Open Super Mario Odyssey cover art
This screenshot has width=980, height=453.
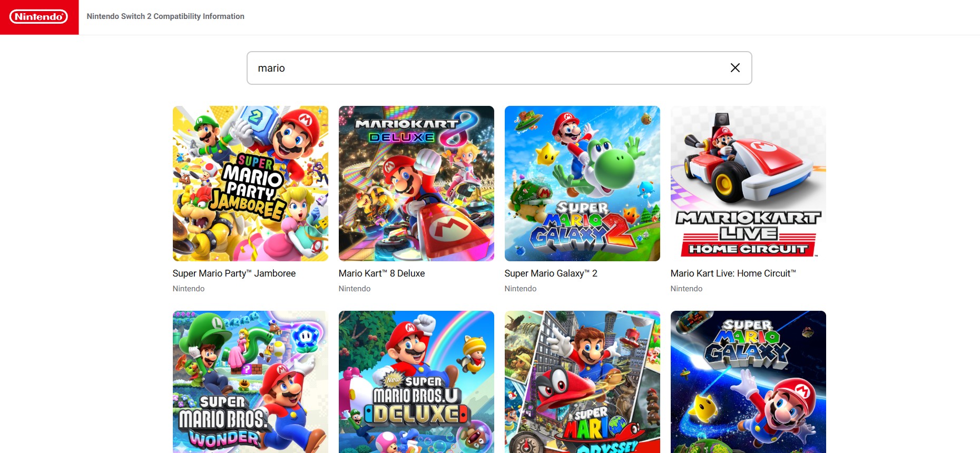pyautogui.click(x=582, y=382)
